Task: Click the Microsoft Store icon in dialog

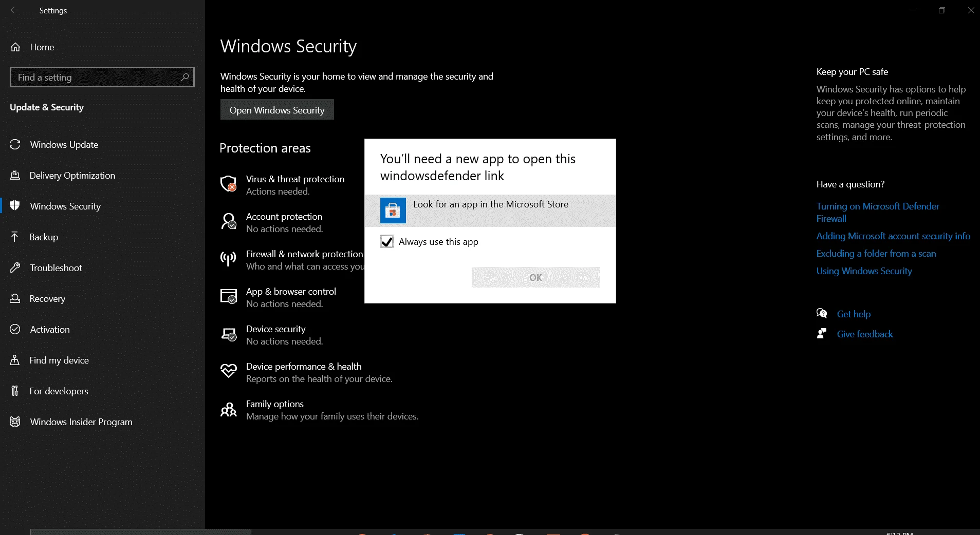Action: 393,211
